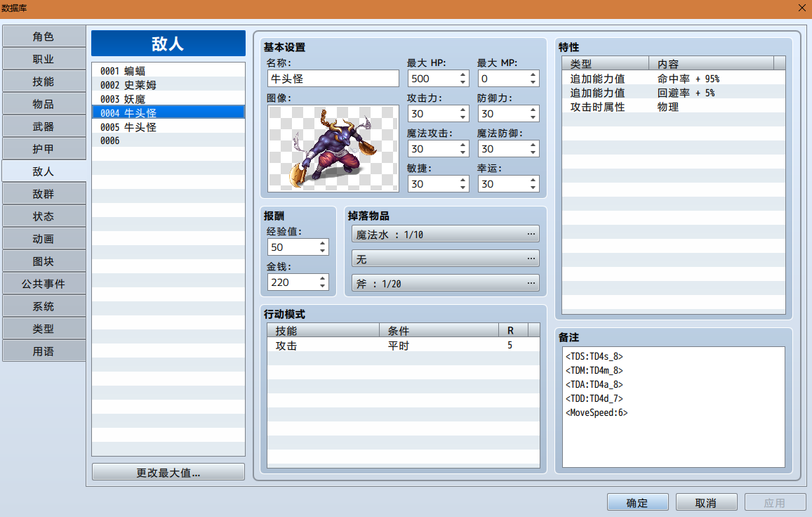The image size is (812, 517).
Task: Increase 魔法攻击 with up arrow
Action: [463, 145]
